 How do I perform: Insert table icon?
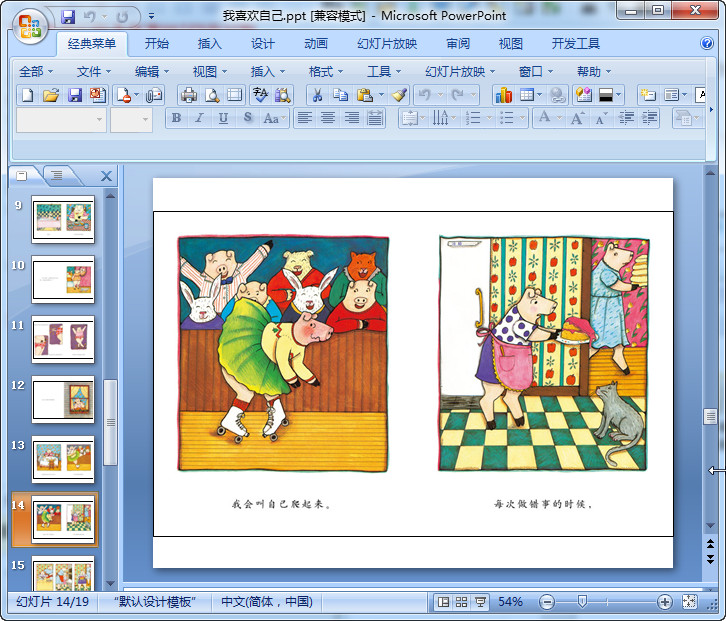click(x=527, y=95)
